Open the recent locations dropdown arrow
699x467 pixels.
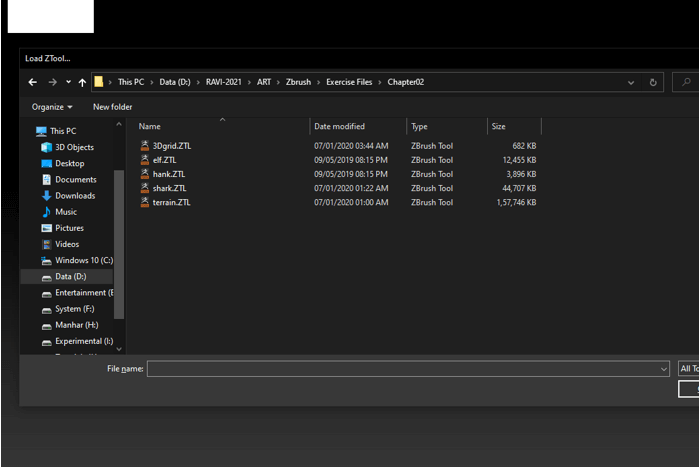coord(68,82)
